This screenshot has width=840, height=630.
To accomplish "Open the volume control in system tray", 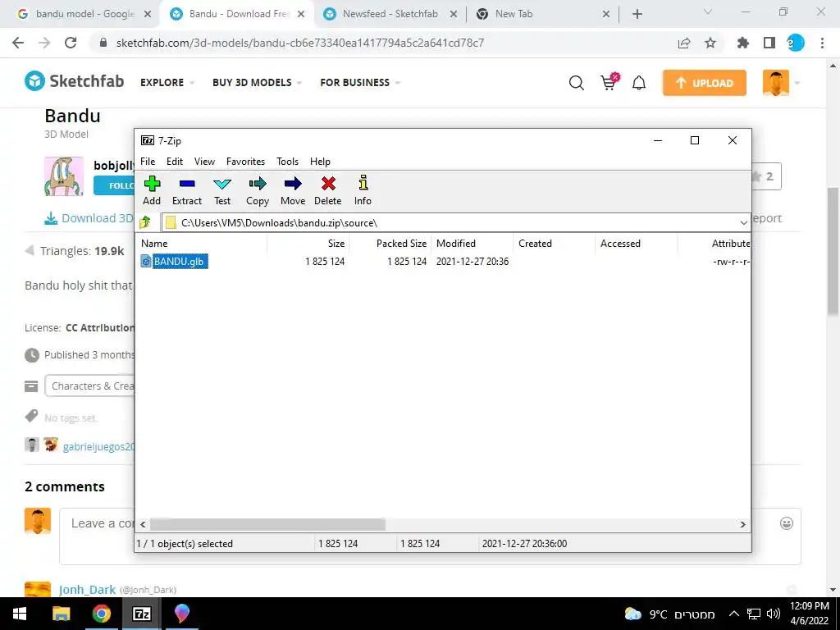I will (773, 614).
